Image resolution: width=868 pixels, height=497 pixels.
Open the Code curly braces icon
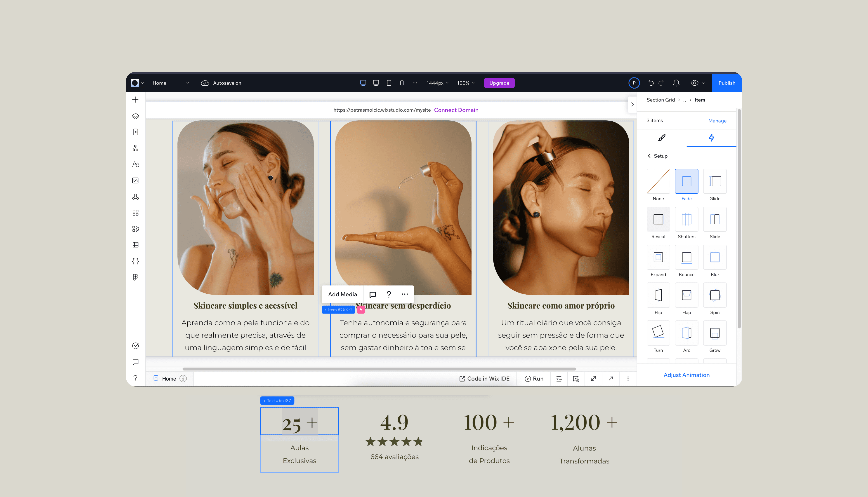click(x=135, y=261)
